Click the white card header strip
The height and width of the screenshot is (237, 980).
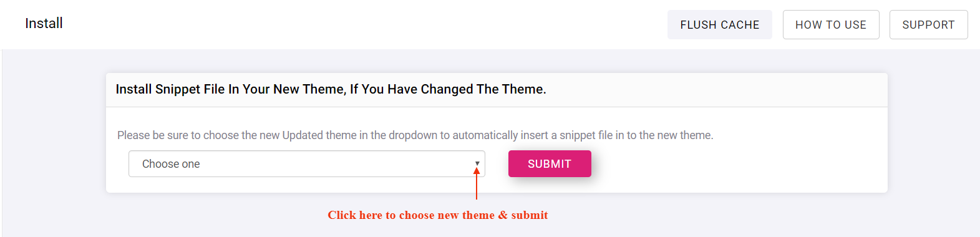point(497,90)
